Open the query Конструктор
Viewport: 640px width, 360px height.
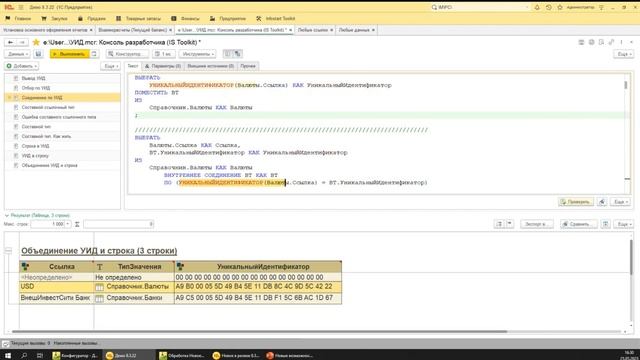pos(127,54)
